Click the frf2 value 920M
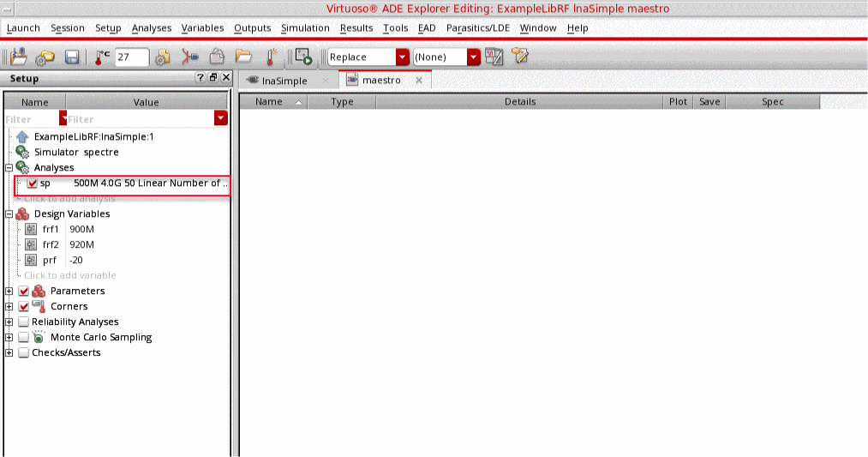868x457 pixels. [x=82, y=245]
